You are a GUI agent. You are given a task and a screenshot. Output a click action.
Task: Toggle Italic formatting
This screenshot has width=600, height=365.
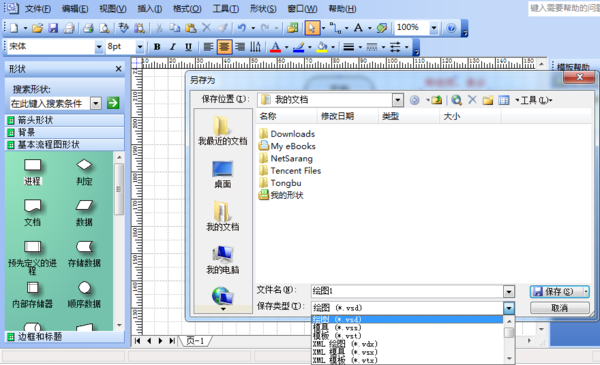click(173, 47)
